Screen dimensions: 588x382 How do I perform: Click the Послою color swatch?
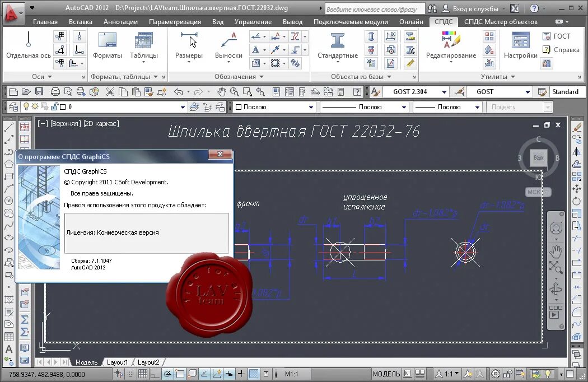(239, 108)
